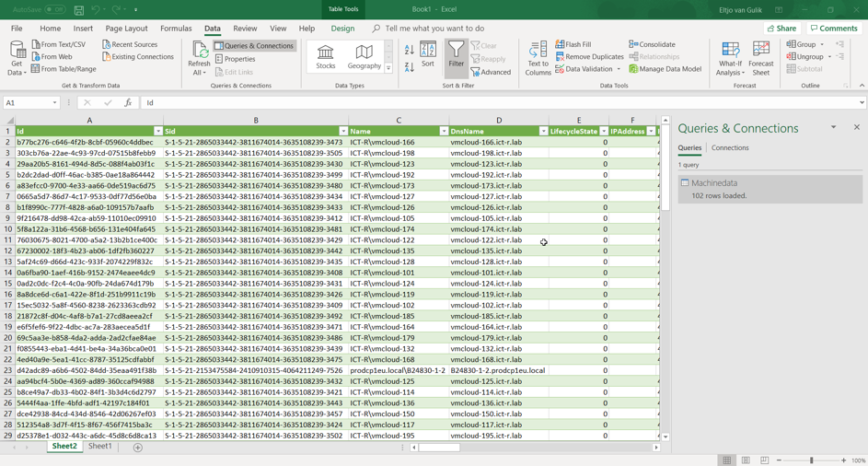Viewport: 868px width, 466px height.
Task: Collapse the ribbon
Action: [862, 86]
